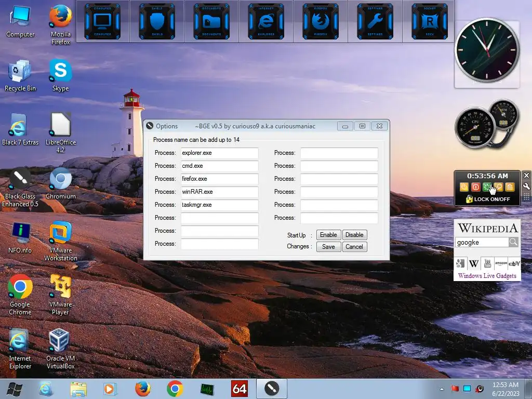Open Black 7 Extras desktop icon
The image size is (532, 399).
(x=20, y=129)
